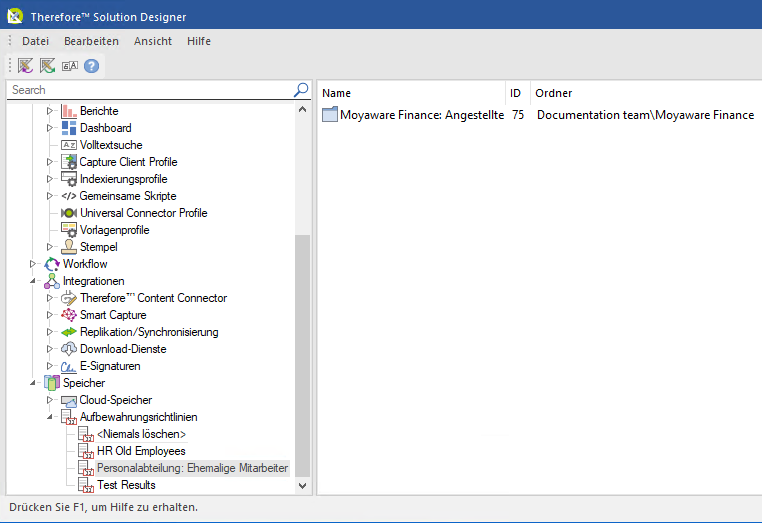
Task: Select Personalabteilung: Ehemalige Mitarbeiter policy
Action: coord(192,468)
